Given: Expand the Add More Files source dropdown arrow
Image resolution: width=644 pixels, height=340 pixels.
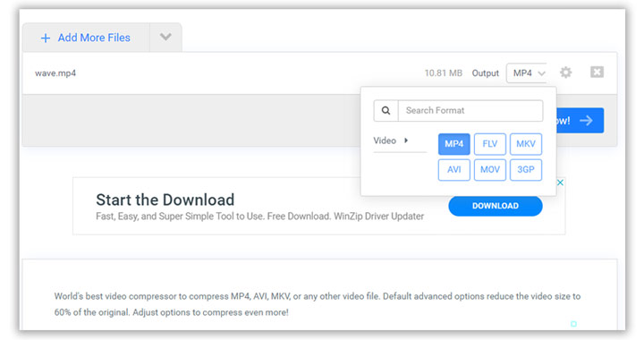Looking at the screenshot, I should [165, 37].
